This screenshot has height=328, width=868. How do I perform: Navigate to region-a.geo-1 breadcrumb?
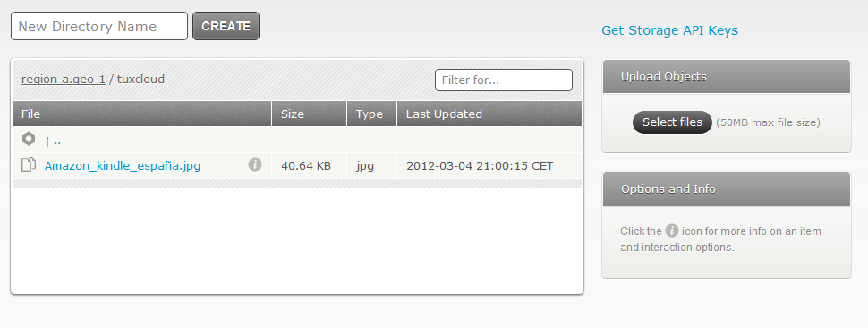(x=64, y=80)
